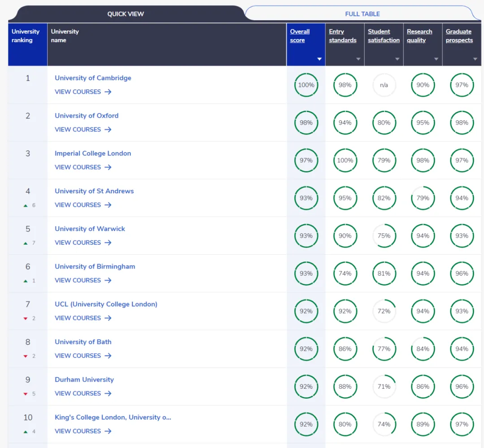The height and width of the screenshot is (448, 484).
Task: Select the Quick View tab
Action: 125,14
